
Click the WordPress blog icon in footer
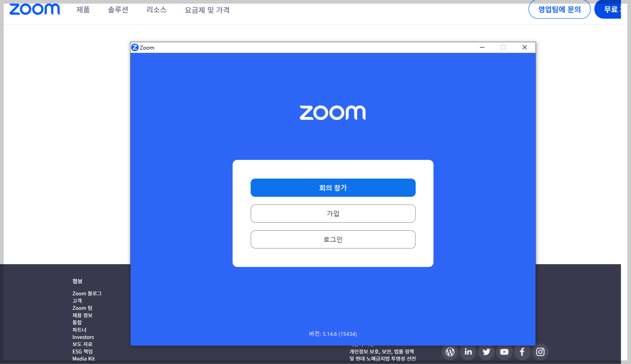[450, 352]
